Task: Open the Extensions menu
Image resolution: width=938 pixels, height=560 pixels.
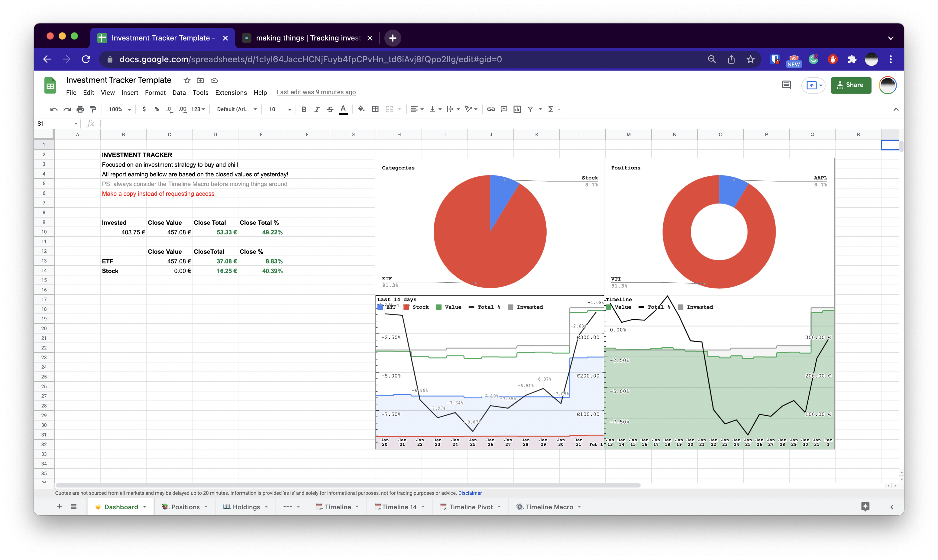Action: click(231, 92)
